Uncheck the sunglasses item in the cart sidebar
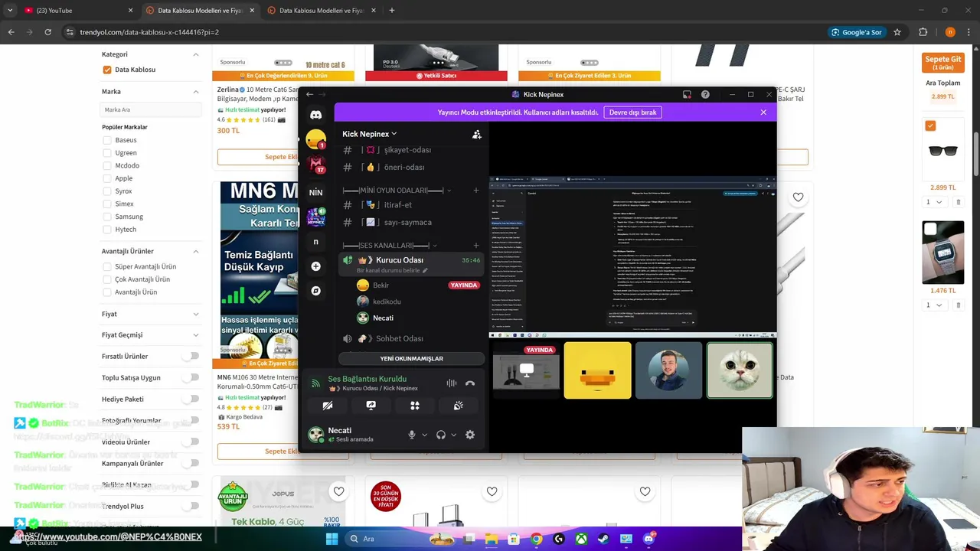 (930, 126)
